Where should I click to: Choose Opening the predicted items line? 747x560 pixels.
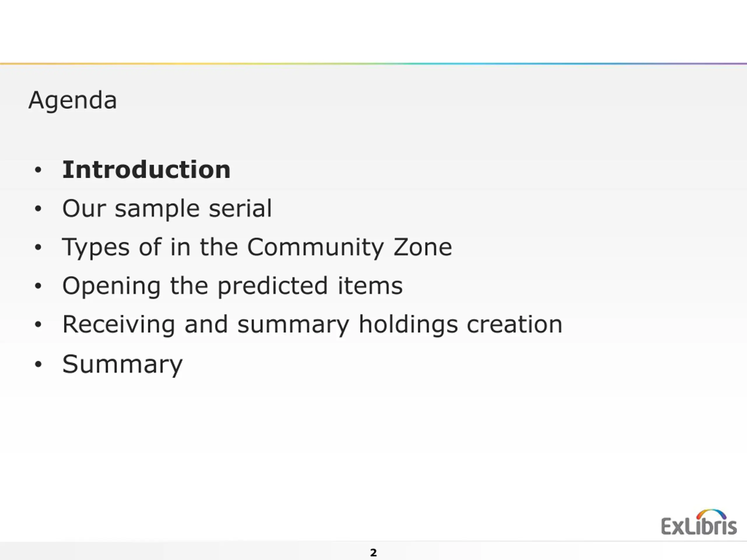click(233, 286)
